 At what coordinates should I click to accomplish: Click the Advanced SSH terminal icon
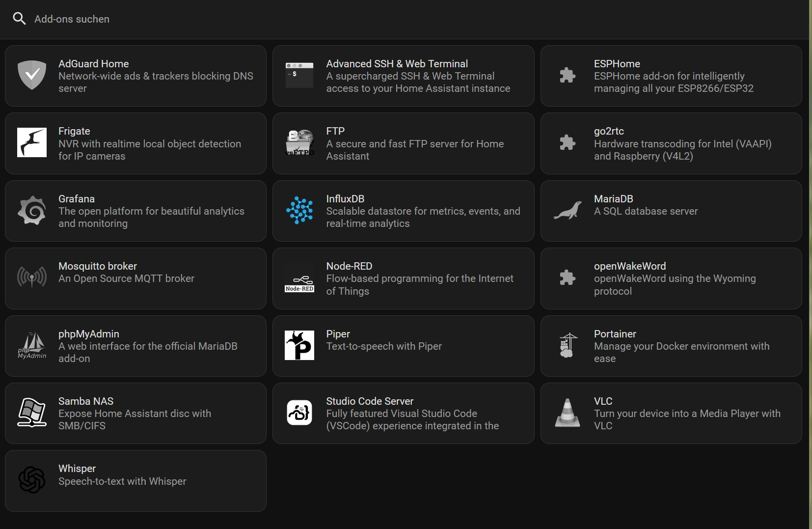(x=299, y=75)
